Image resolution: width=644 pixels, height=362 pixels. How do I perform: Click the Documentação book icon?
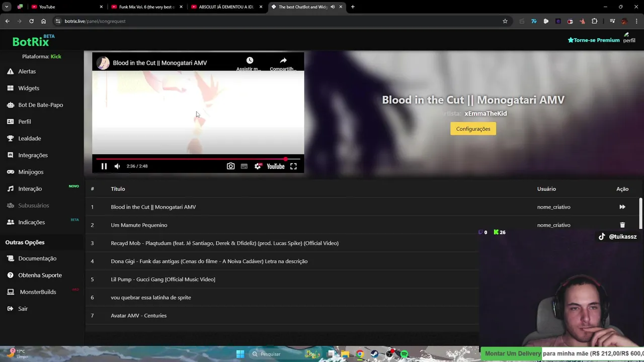click(10, 258)
